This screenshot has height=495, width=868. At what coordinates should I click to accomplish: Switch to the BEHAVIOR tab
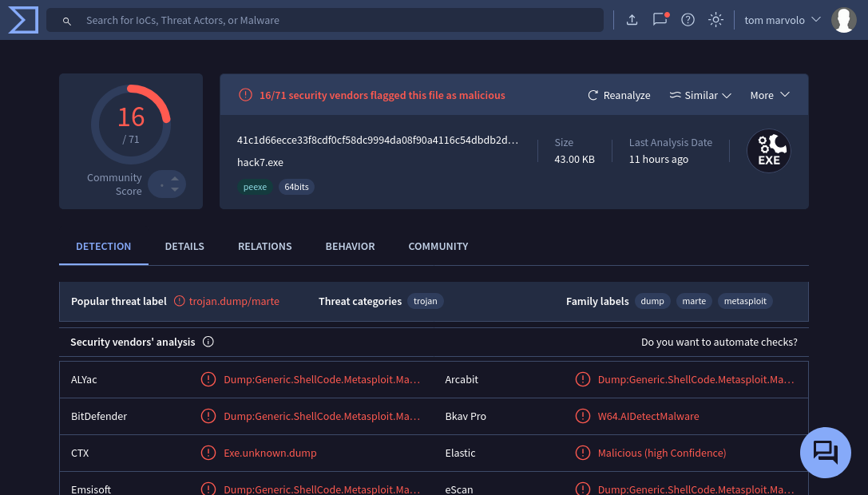point(350,247)
